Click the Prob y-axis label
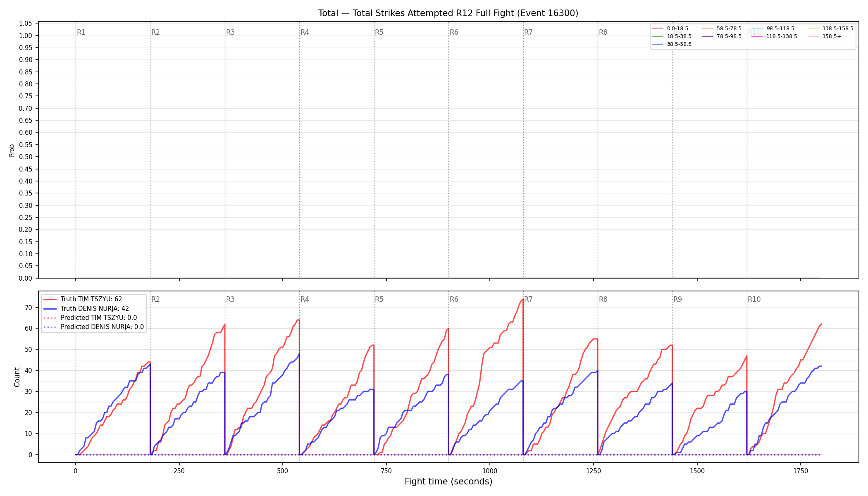Image resolution: width=868 pixels, height=496 pixels. 12,150
